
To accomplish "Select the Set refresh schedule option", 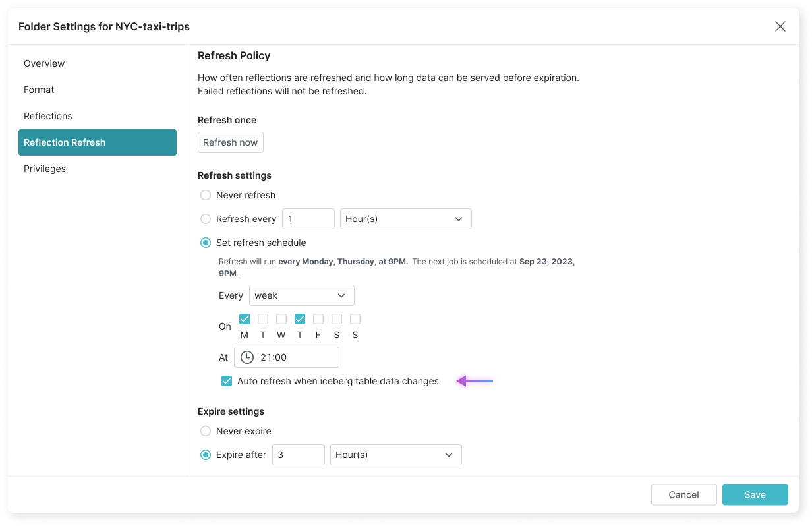I will tap(206, 243).
